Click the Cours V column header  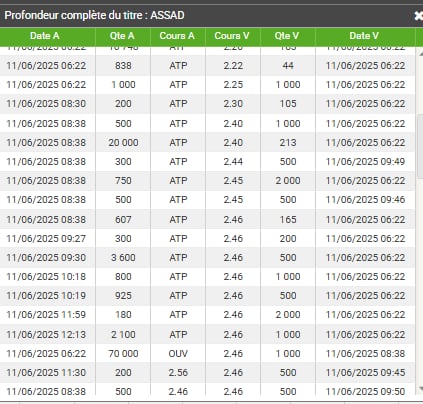click(x=233, y=36)
